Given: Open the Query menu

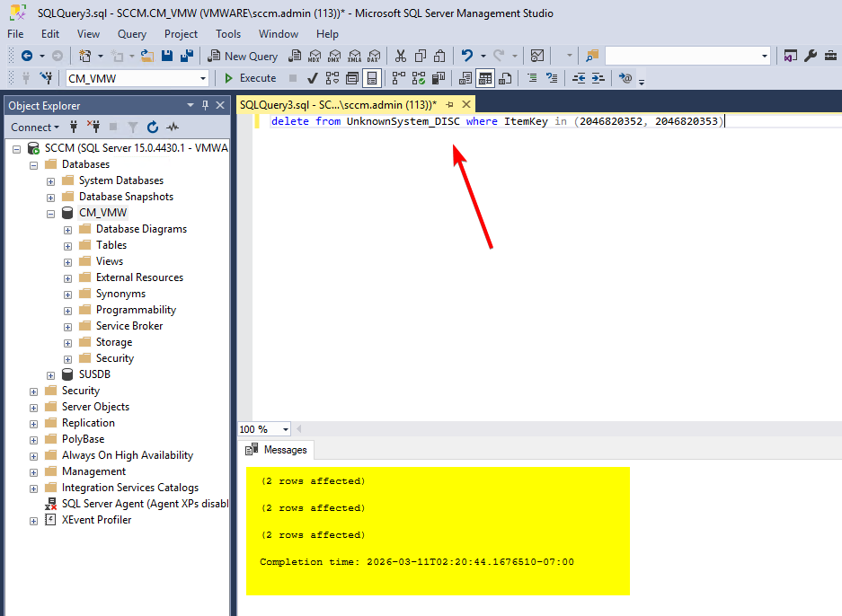Looking at the screenshot, I should (x=131, y=34).
